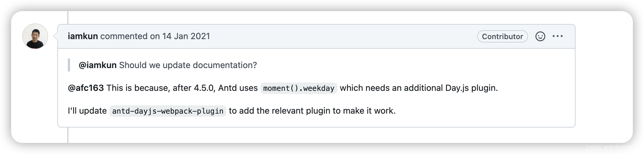Viewport: 644px width, 154px height.
Task: Click the Contributor badge
Action: click(502, 36)
